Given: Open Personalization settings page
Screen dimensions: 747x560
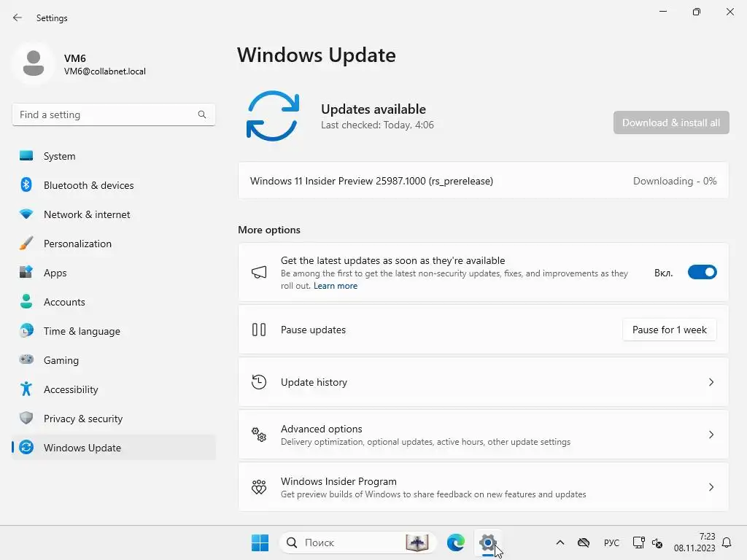Looking at the screenshot, I should pyautogui.click(x=113, y=244).
